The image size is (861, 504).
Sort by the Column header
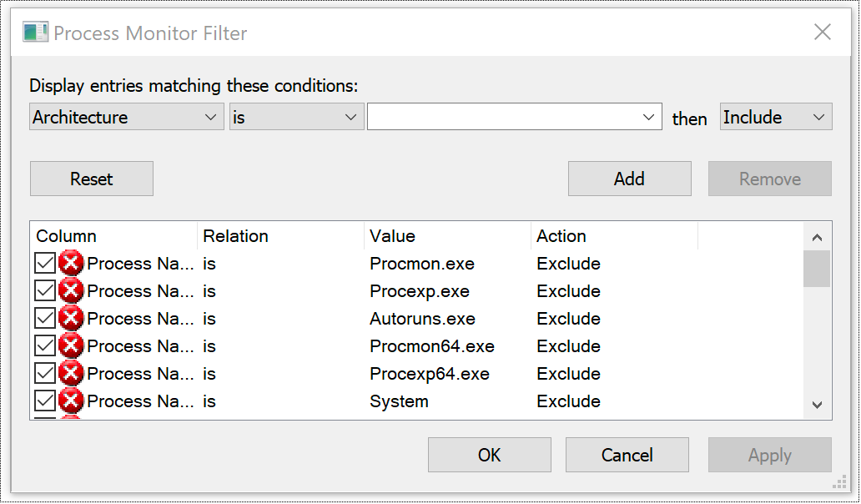(113, 236)
